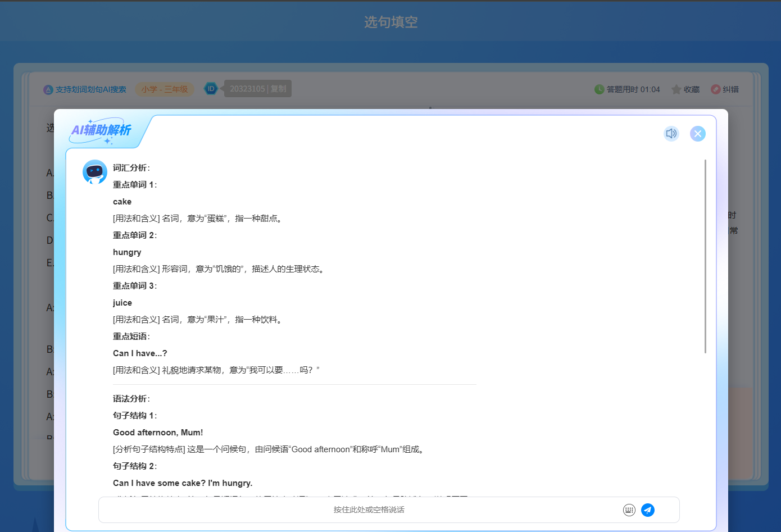Click the robot assistant avatar
The image size is (781, 532).
(95, 172)
